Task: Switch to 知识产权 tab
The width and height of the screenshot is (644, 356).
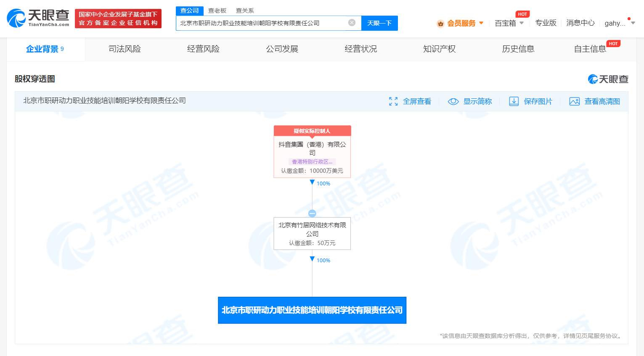Action: [439, 49]
